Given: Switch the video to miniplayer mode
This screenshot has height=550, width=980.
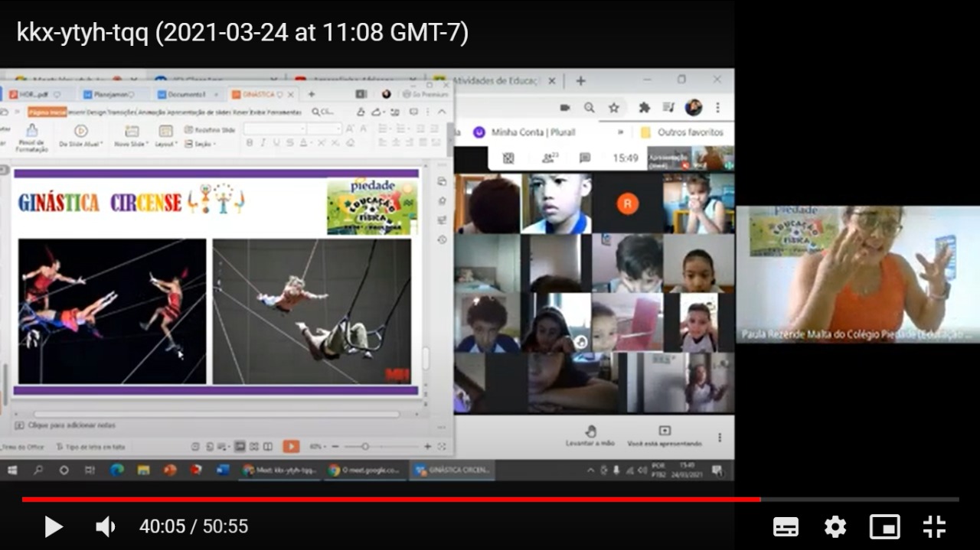Looking at the screenshot, I should pos(884,526).
